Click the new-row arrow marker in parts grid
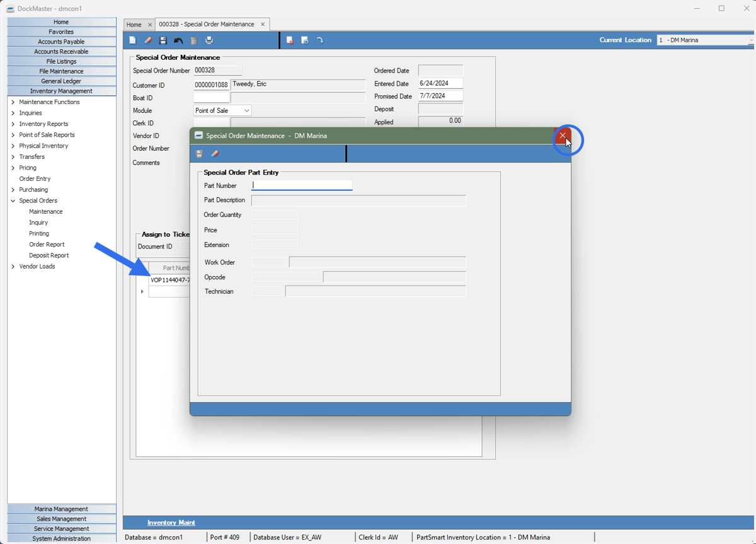This screenshot has width=756, height=544. [142, 292]
